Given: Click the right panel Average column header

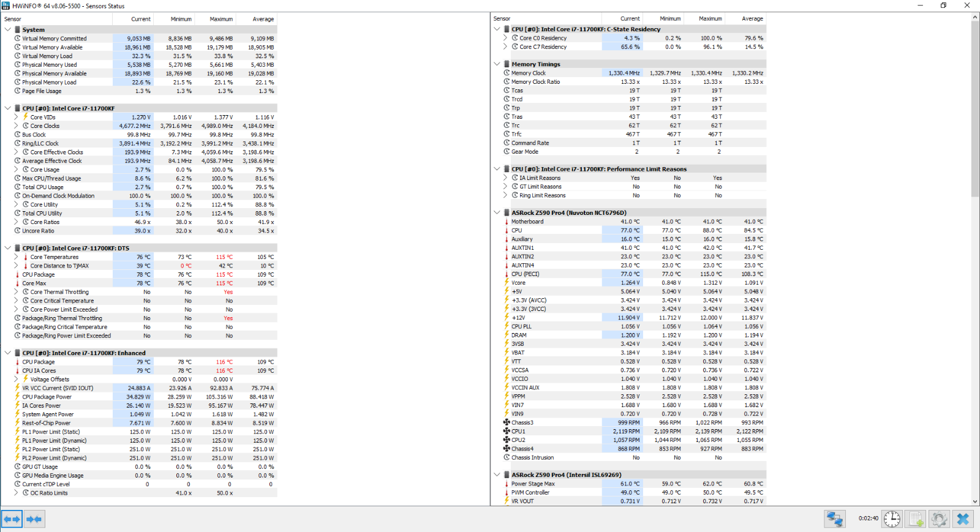Looking at the screenshot, I should click(x=745, y=18).
